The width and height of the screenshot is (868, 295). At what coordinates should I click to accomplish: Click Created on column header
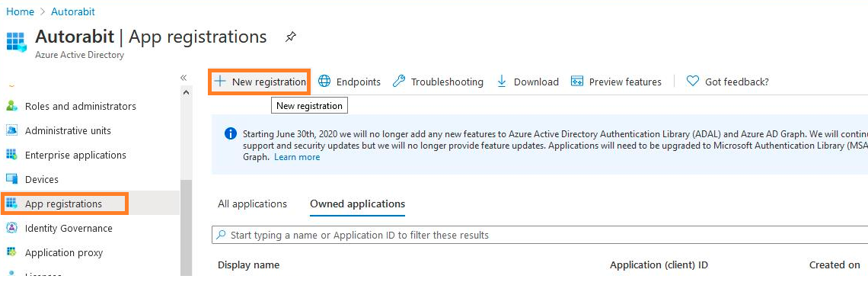(834, 265)
